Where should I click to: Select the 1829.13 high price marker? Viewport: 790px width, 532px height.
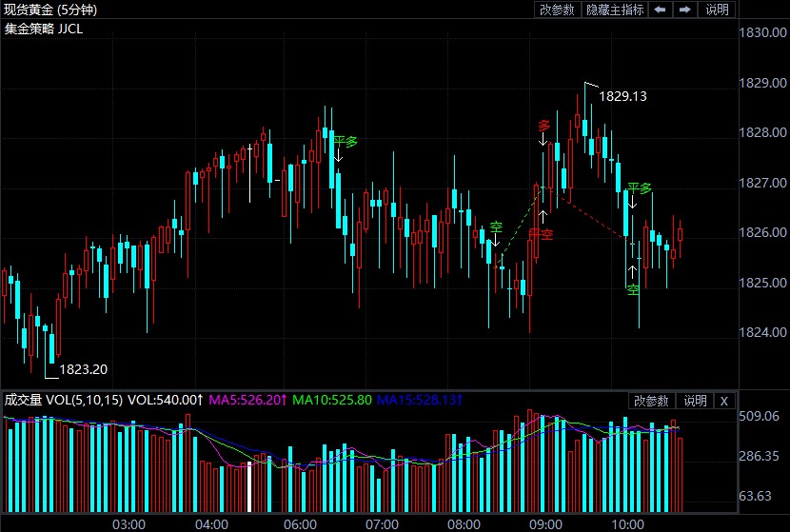[x=622, y=96]
